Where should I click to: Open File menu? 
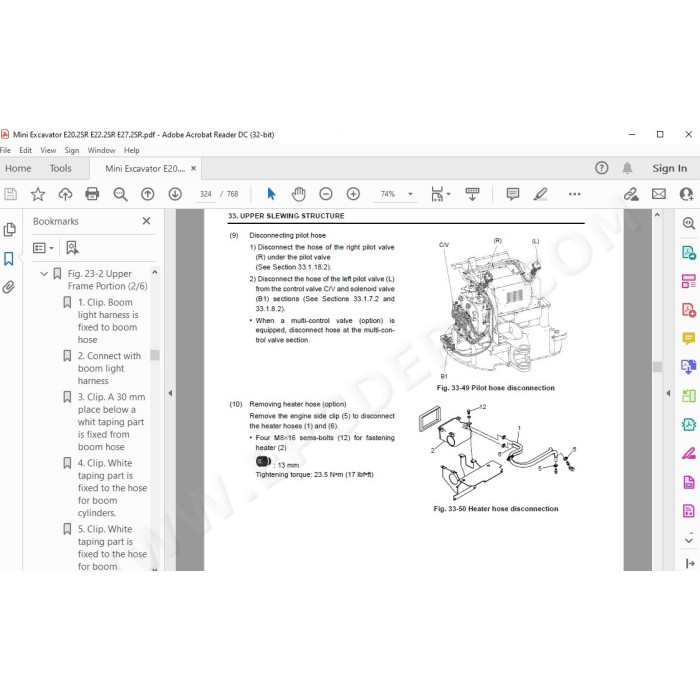tap(5, 150)
